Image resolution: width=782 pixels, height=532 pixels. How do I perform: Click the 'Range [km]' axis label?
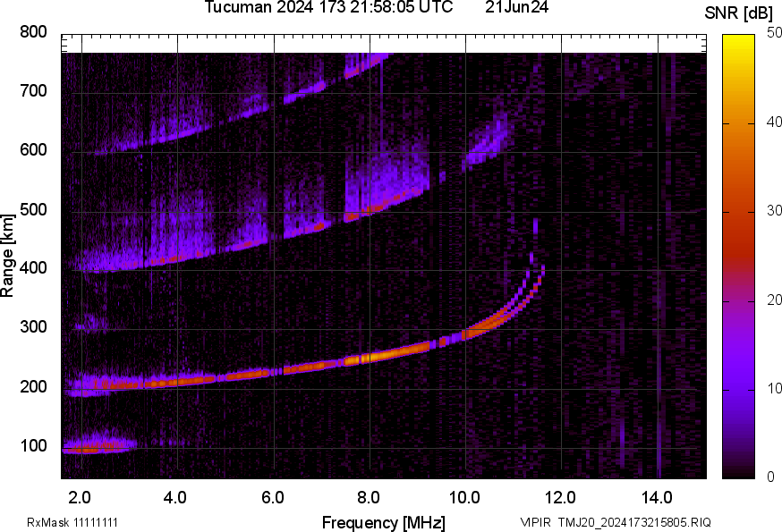pos(7,256)
